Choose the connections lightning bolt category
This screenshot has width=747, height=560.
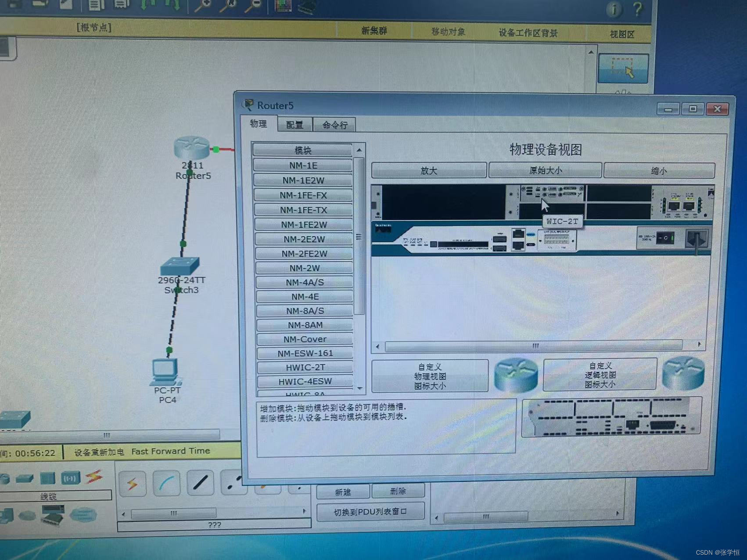click(x=94, y=477)
